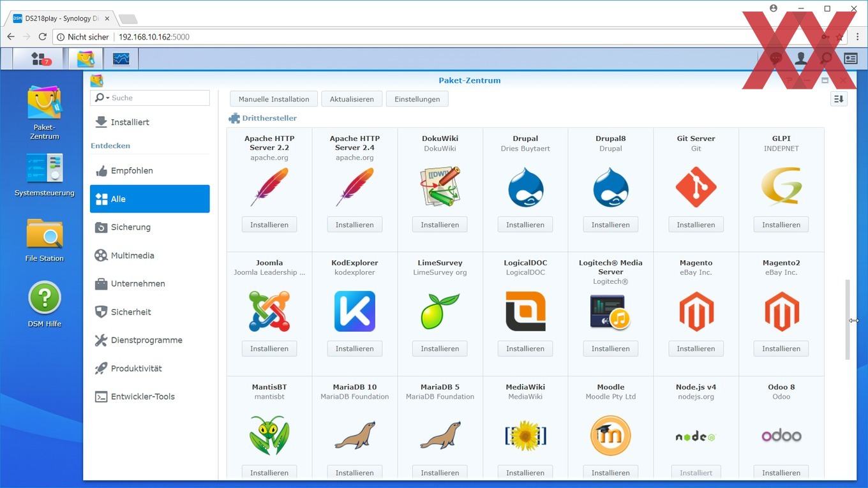868x488 pixels.
Task: Reload the browser page
Action: 43,37
